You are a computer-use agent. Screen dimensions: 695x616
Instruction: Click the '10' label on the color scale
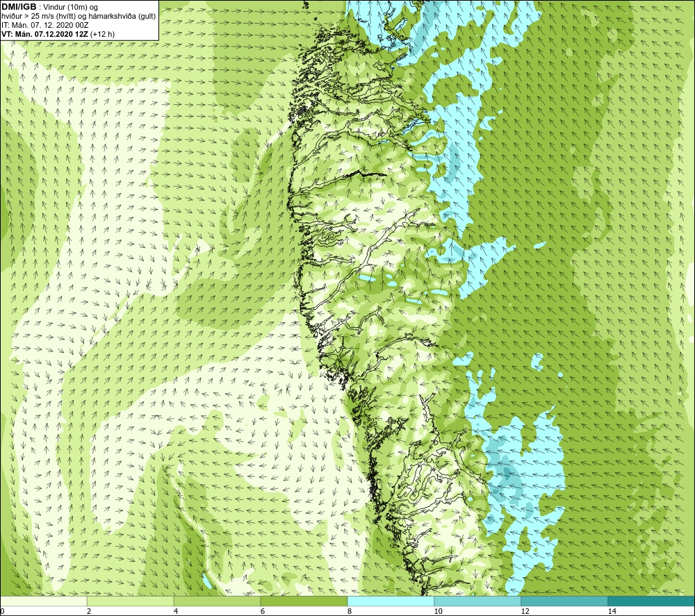(x=438, y=611)
